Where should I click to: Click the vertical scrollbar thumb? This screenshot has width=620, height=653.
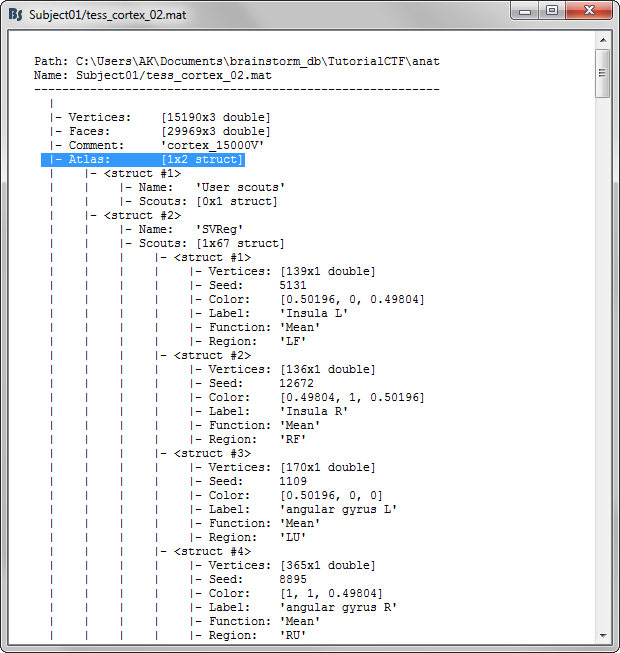coord(602,72)
